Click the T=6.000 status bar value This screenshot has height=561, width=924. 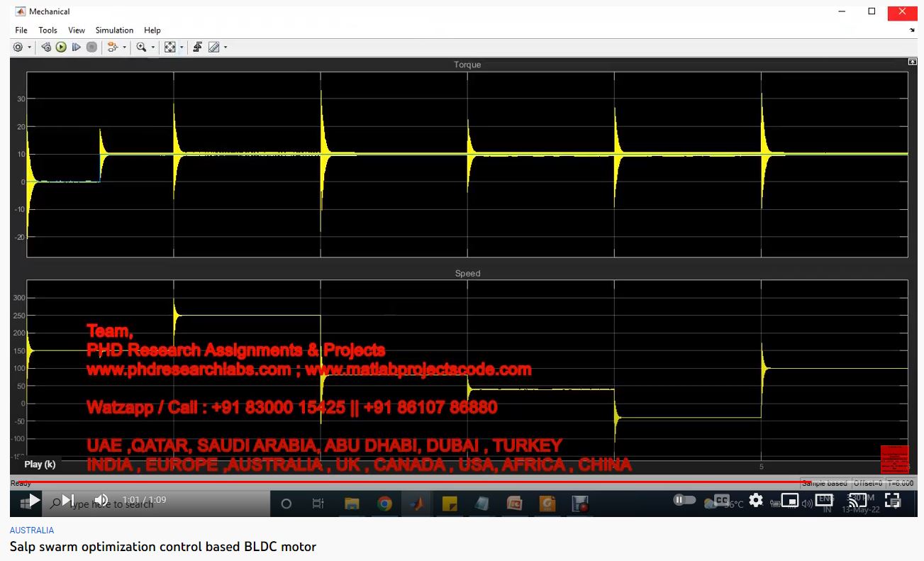pos(899,483)
